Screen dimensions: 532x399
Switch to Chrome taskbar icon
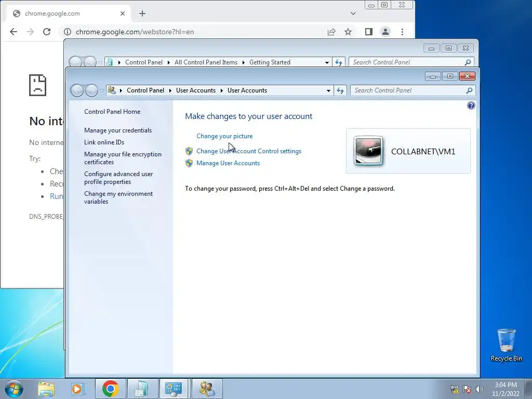[110, 389]
